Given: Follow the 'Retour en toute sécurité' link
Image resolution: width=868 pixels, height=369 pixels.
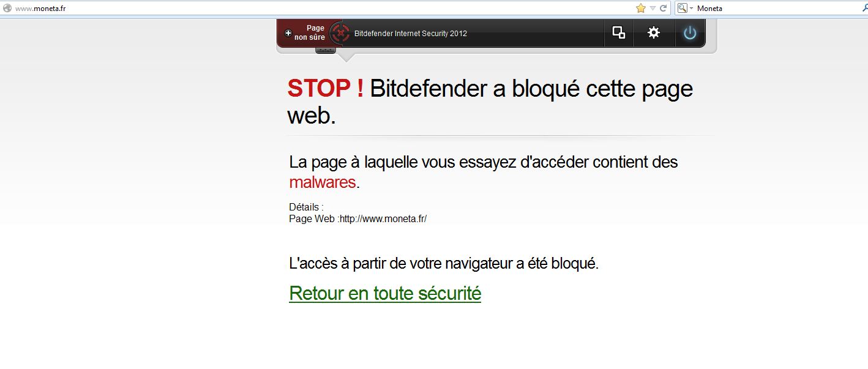Looking at the screenshot, I should point(385,293).
